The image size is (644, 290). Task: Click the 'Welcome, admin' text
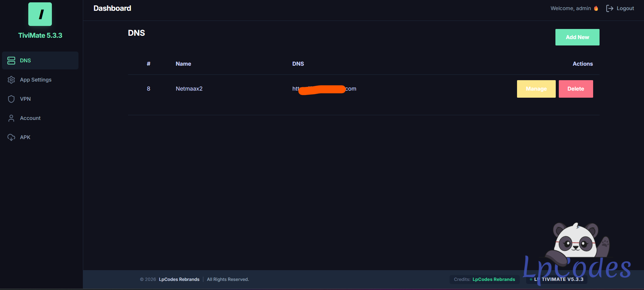tap(571, 8)
